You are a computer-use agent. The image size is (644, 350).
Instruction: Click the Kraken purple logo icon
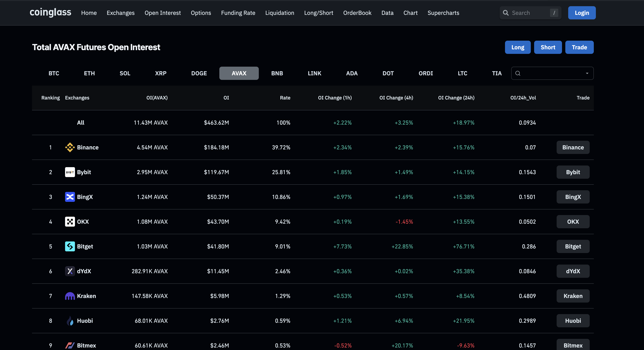pyautogui.click(x=70, y=296)
